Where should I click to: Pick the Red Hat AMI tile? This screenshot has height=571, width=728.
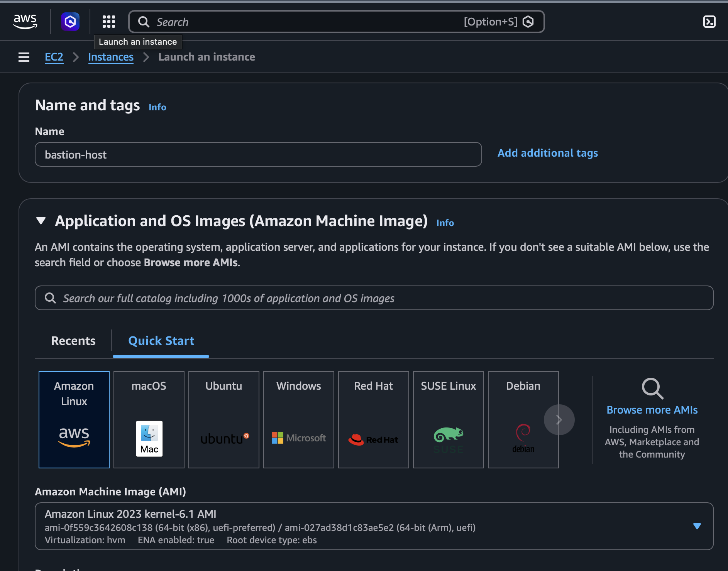coord(374,419)
